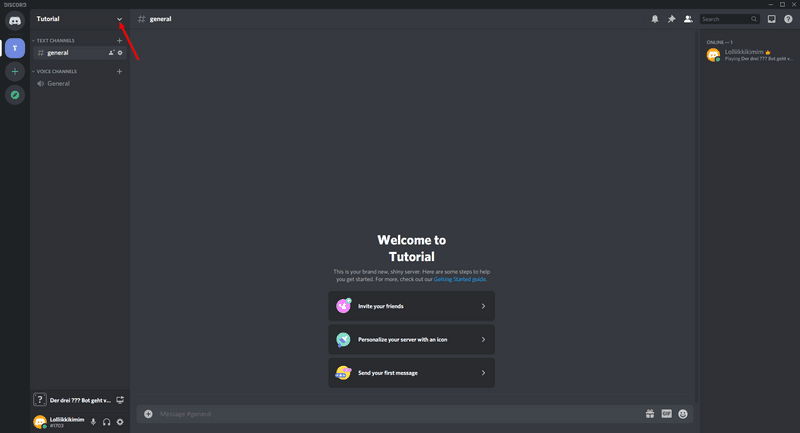Open the inbox icon in header

coord(771,19)
